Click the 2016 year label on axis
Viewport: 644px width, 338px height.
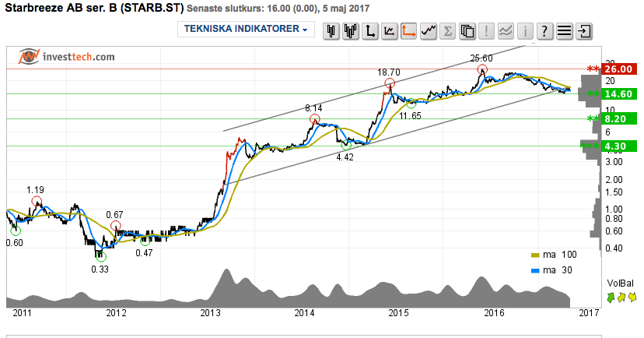click(x=494, y=313)
